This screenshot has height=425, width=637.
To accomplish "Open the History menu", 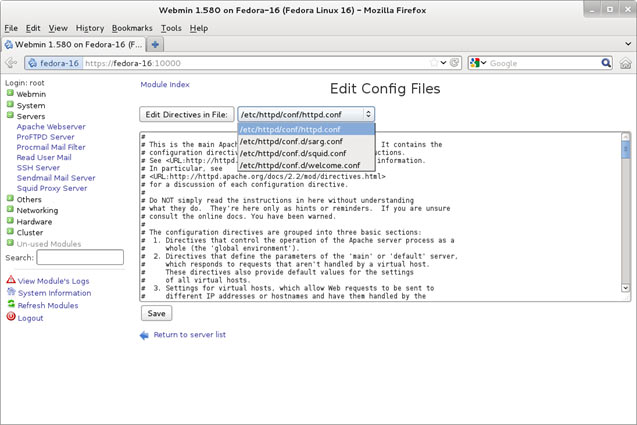I will pos(90,28).
